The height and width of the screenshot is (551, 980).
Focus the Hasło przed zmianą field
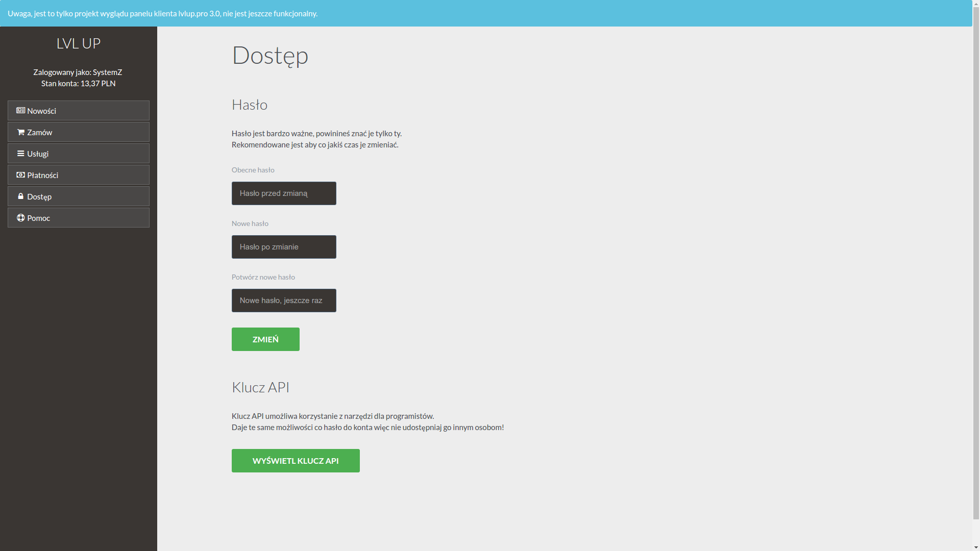(x=284, y=193)
